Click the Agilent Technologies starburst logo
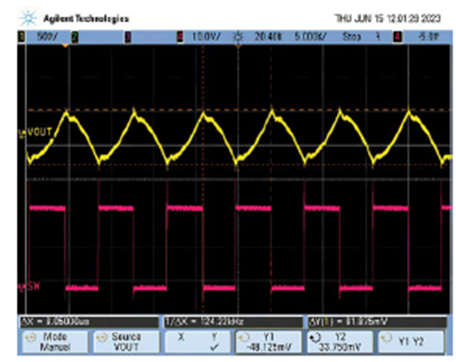Screen dimensions: 456x362 (28, 18)
